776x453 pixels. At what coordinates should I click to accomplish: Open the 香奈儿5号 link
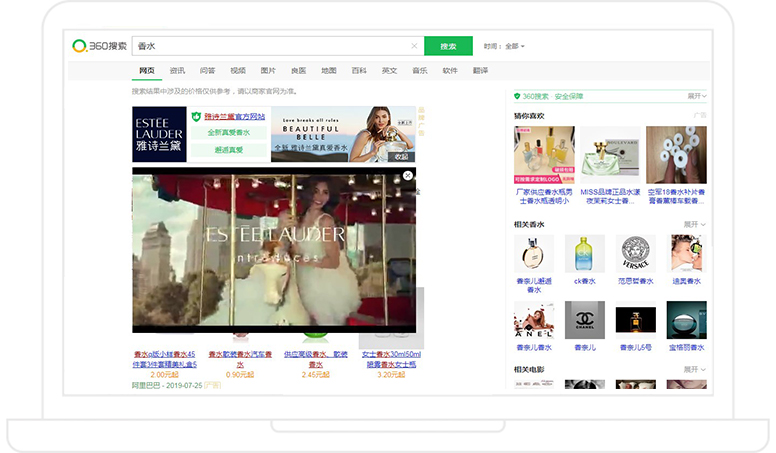click(x=635, y=348)
